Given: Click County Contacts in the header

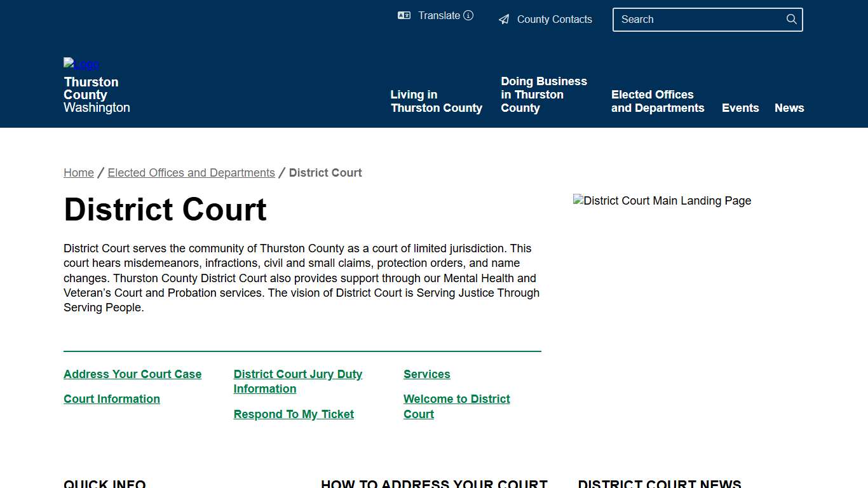Looking at the screenshot, I should (554, 19).
